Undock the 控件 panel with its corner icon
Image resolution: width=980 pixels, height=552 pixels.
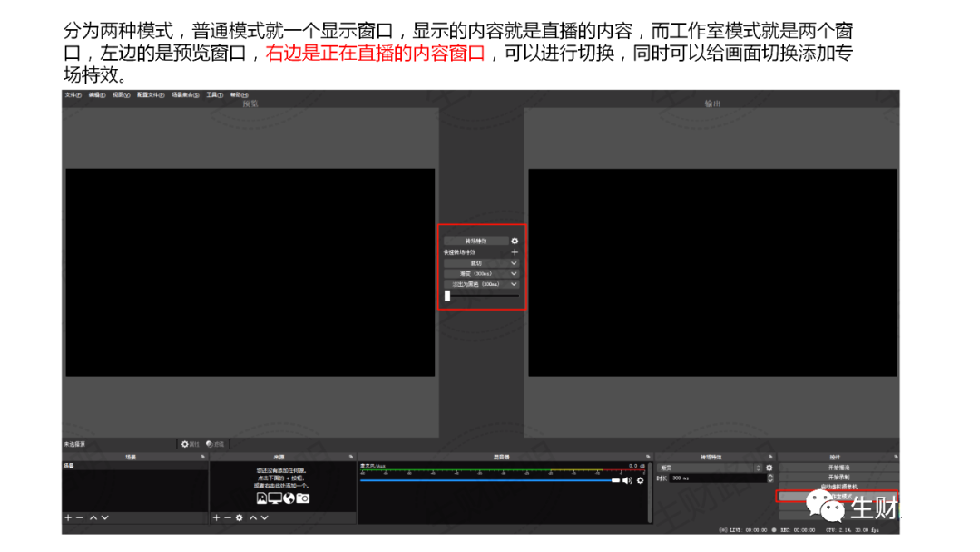pos(896,457)
